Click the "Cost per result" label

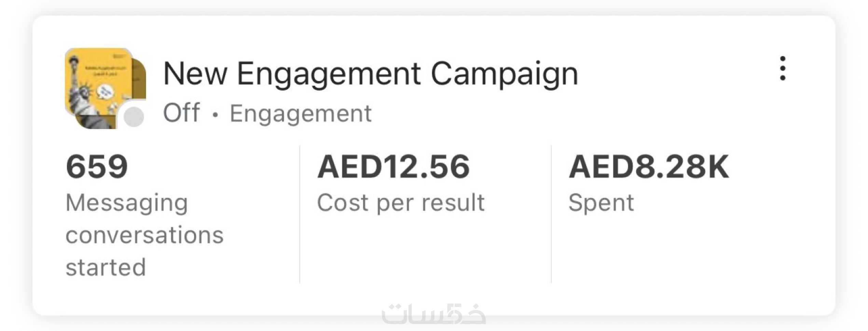click(401, 203)
